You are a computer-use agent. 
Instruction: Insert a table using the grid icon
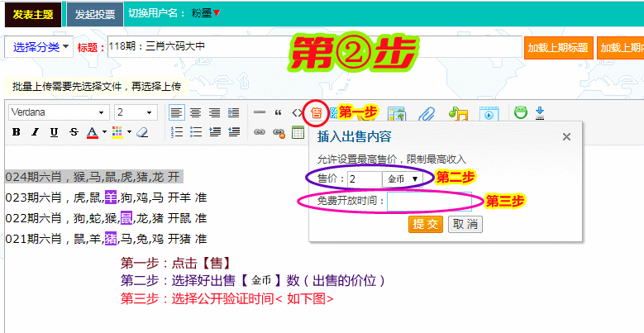point(299,132)
